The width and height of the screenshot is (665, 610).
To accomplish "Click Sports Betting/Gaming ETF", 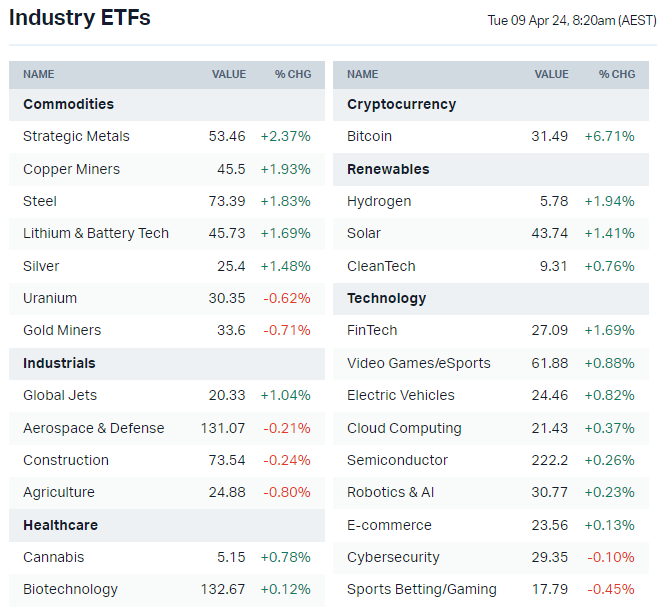I will 421,589.
